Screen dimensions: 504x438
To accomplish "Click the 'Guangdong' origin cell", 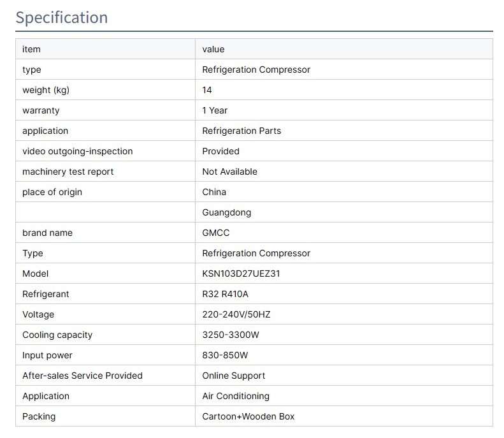I will click(x=227, y=212).
